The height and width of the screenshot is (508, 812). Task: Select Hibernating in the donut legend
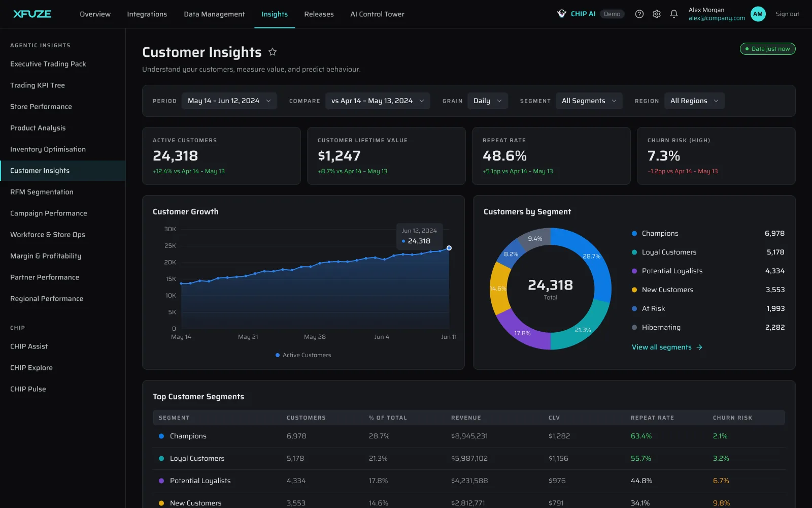click(x=708, y=327)
